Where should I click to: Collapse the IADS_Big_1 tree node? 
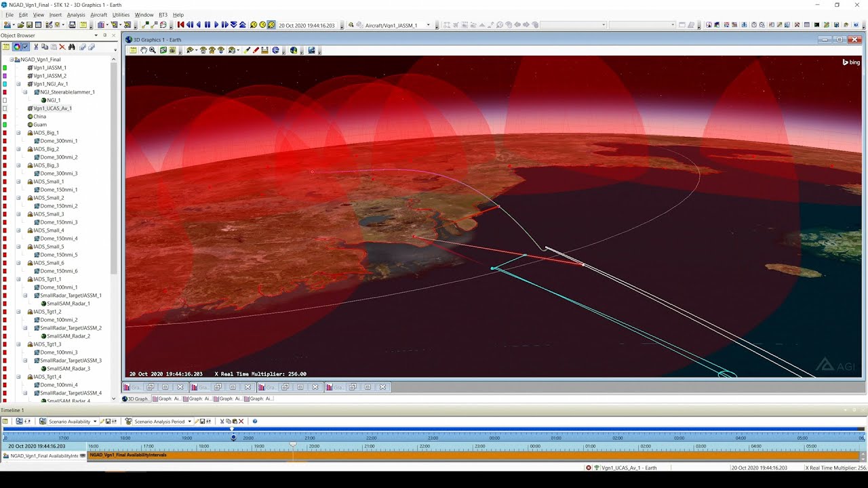click(x=19, y=133)
